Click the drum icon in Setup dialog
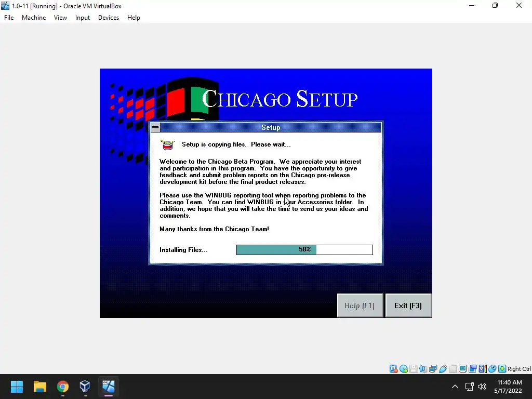 coord(167,145)
